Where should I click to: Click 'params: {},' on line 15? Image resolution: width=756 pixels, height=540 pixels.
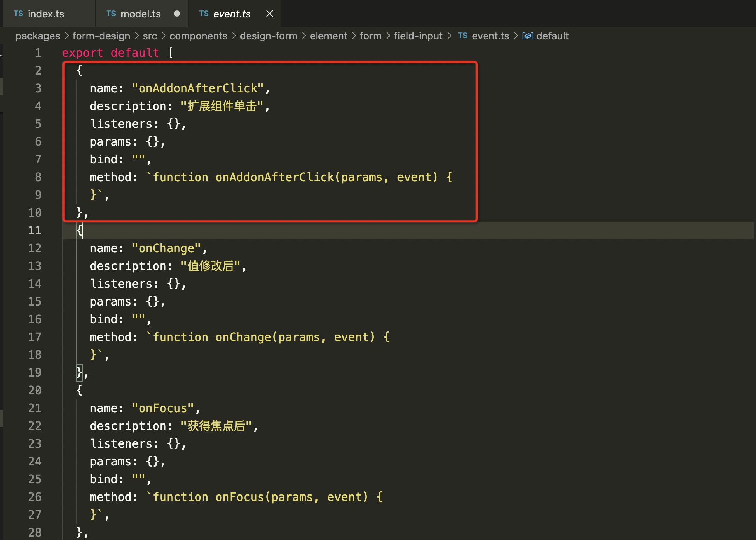coord(128,301)
